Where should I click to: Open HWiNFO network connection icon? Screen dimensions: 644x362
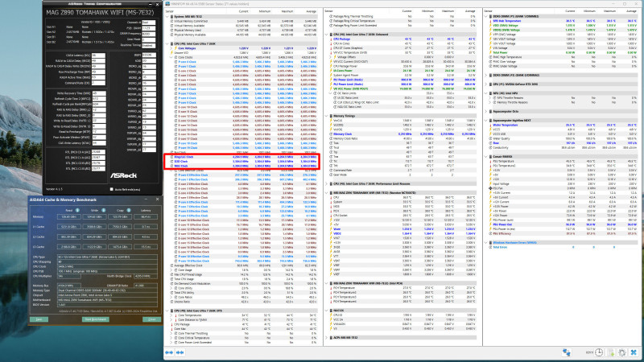[x=567, y=352]
